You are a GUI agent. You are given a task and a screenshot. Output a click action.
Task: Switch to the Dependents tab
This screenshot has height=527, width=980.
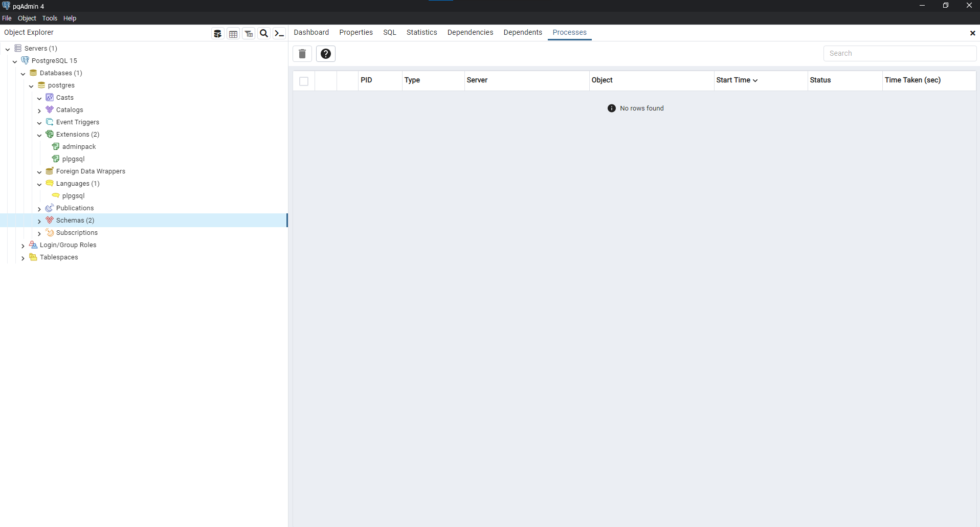[523, 32]
